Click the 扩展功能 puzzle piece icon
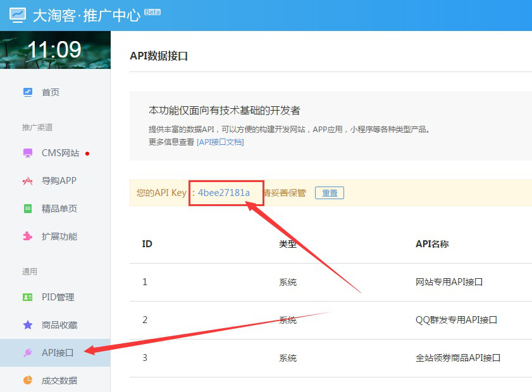532x392 pixels. point(28,236)
